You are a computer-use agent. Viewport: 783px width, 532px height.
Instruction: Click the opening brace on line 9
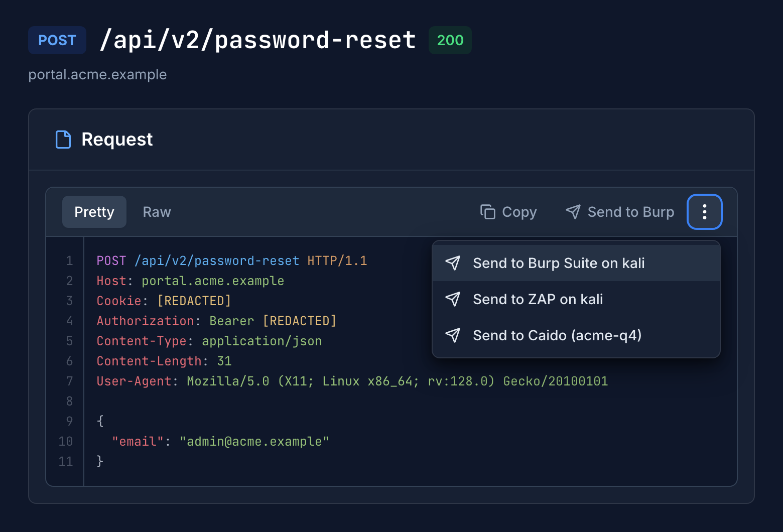coord(100,421)
